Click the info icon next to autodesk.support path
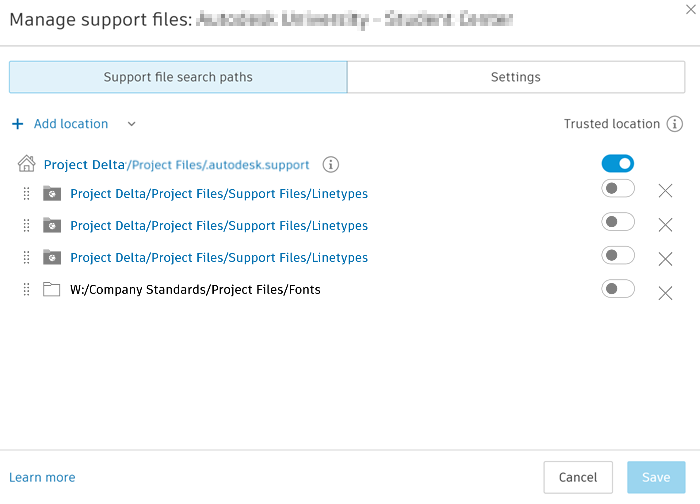Screen dimensions: 700x504 (x=331, y=165)
